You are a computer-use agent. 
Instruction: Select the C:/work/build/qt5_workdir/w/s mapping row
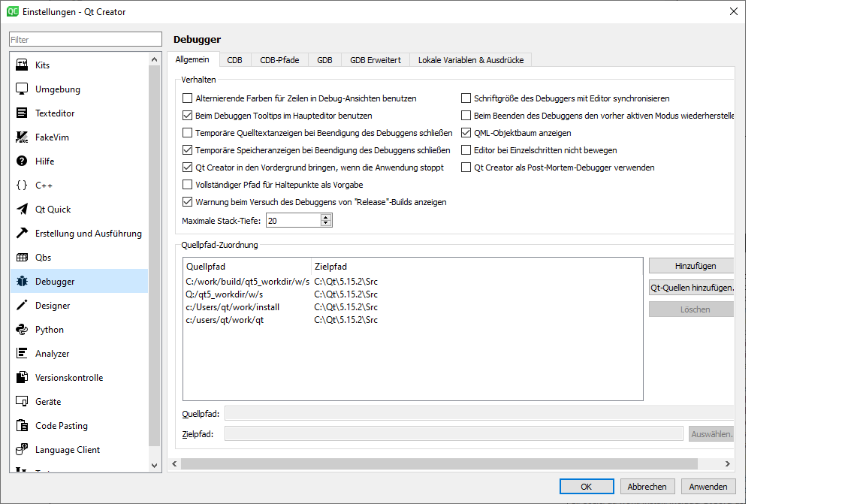click(413, 281)
